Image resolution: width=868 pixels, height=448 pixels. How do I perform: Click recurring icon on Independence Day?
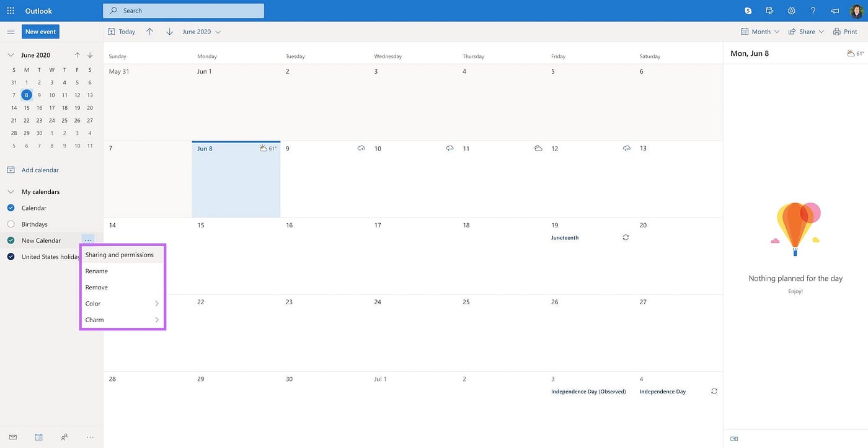pyautogui.click(x=714, y=391)
